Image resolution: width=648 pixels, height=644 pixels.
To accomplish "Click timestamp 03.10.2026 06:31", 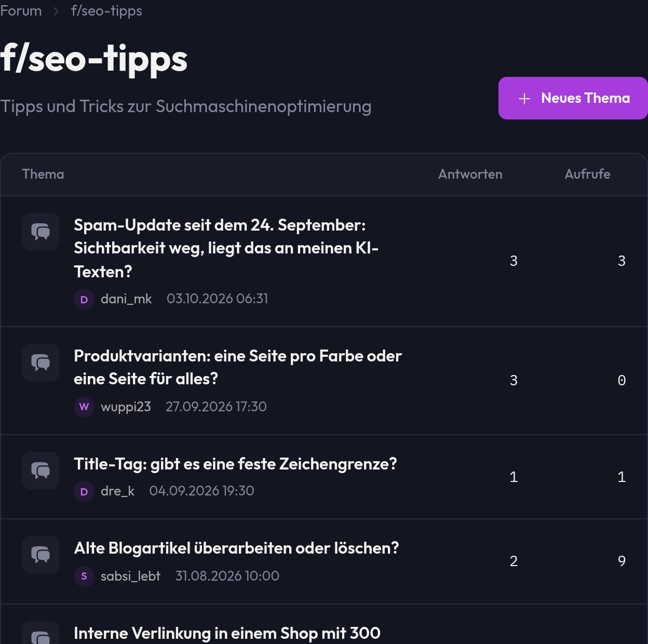I will (218, 299).
